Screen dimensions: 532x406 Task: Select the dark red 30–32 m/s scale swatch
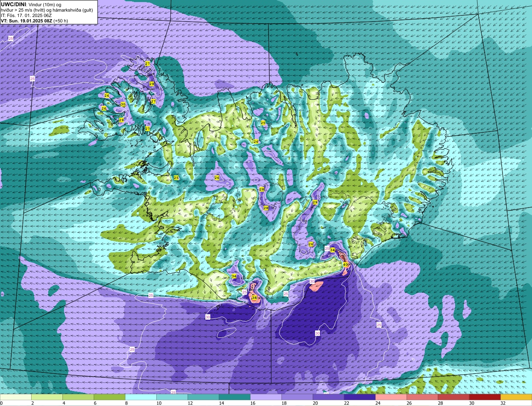[485, 397]
